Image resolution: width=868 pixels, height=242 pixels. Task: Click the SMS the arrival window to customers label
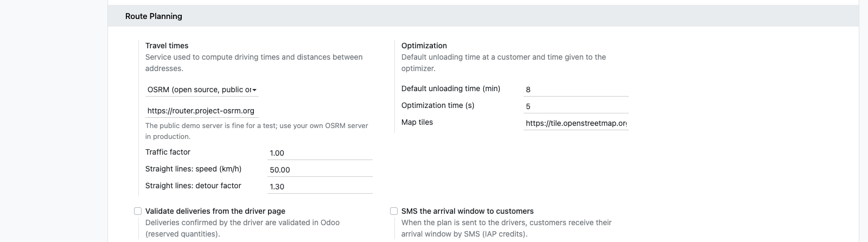(468, 211)
